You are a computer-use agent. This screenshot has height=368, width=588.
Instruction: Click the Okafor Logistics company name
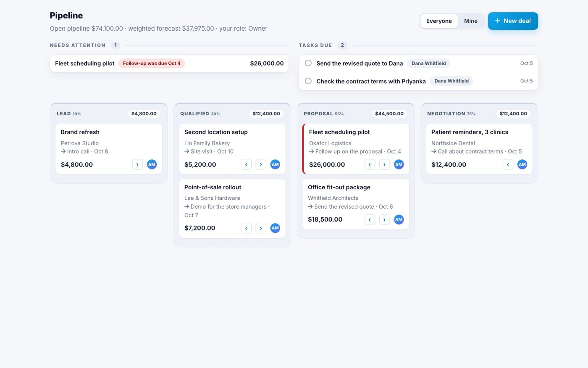tap(330, 143)
